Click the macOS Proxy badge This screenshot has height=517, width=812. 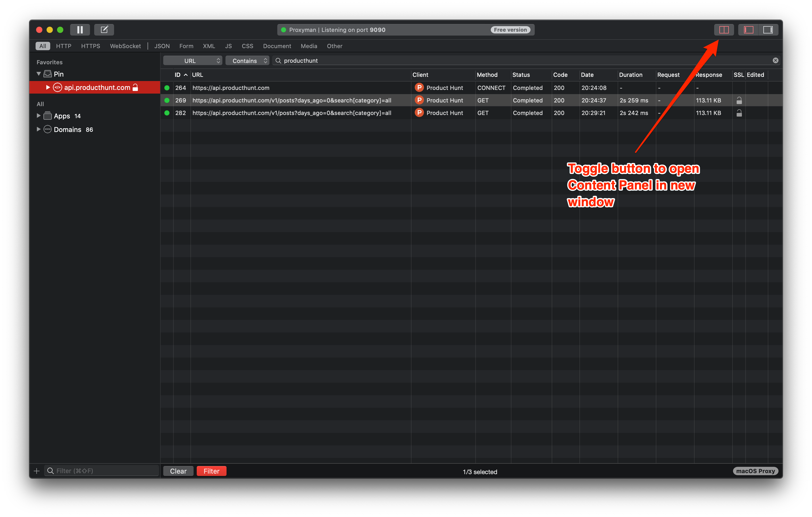pyautogui.click(x=755, y=471)
